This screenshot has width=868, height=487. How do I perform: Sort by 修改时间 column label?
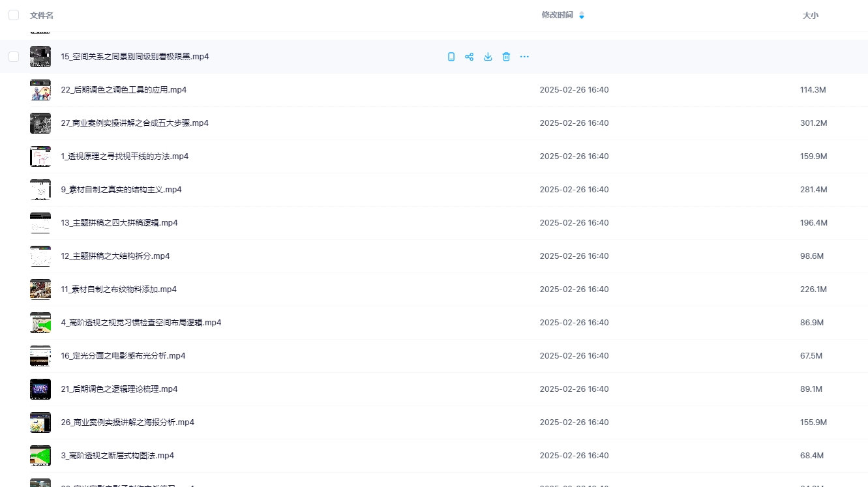coord(557,15)
